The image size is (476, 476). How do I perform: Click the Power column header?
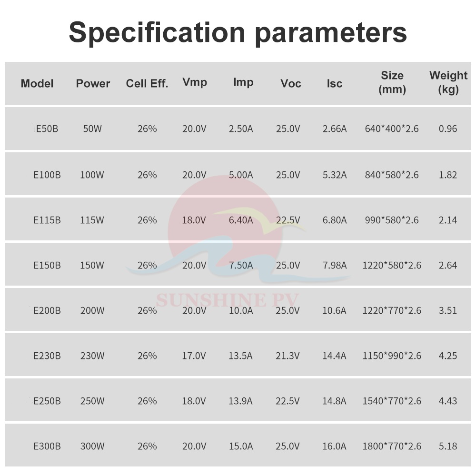93,83
